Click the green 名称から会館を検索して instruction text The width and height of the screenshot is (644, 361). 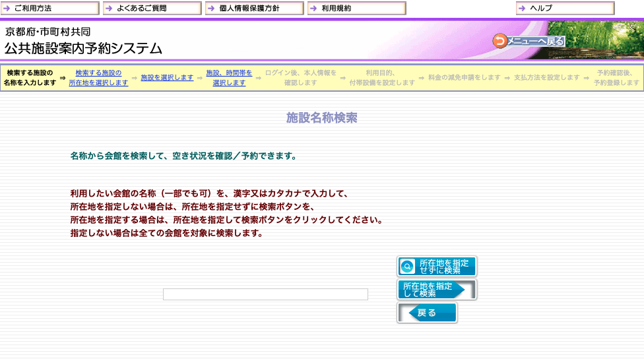tap(183, 156)
